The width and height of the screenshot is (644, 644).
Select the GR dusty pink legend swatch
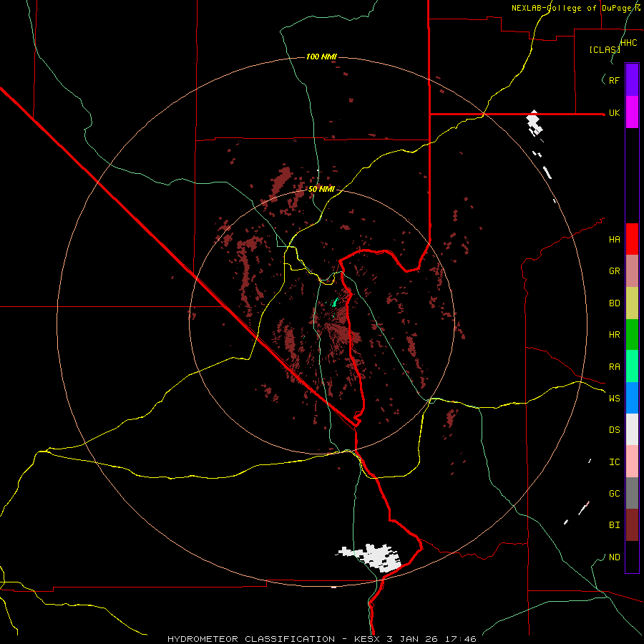pyautogui.click(x=632, y=271)
